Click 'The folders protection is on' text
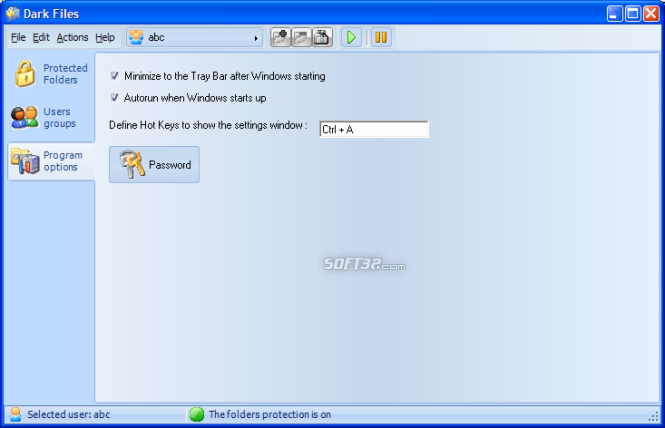The height and width of the screenshot is (428, 665). point(270,414)
